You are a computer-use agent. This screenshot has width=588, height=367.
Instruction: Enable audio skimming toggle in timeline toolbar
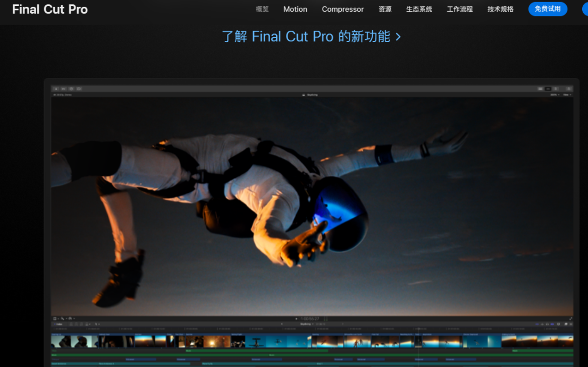[x=542, y=324]
